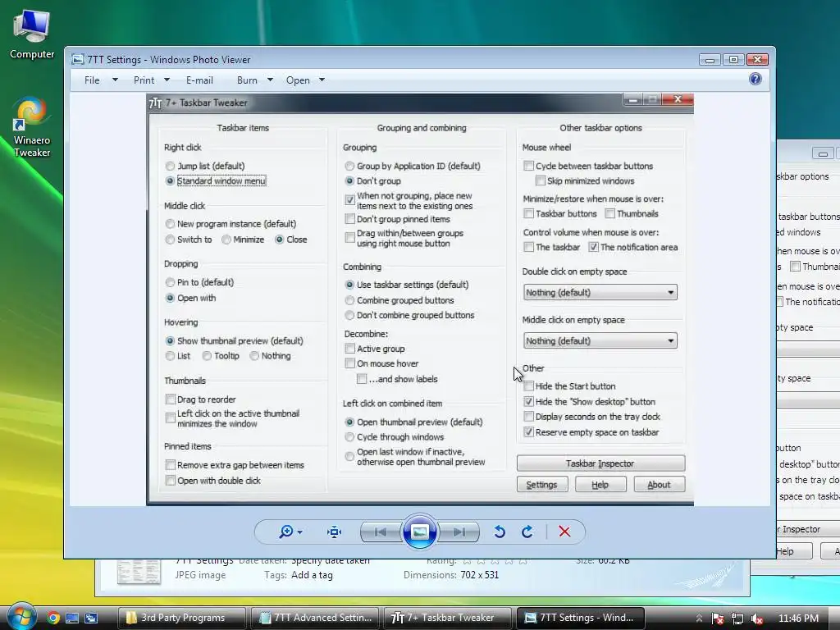Expand the Print dropdown arrow
This screenshot has height=630, width=840.
click(x=167, y=80)
